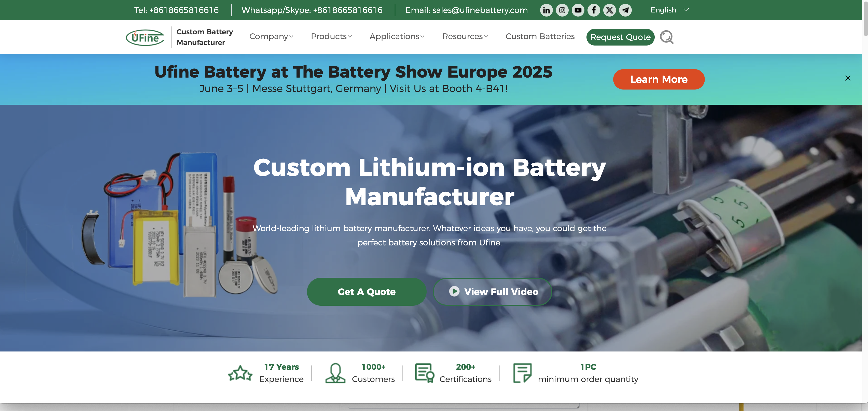Click the 1PC minimum order quantity text
This screenshot has height=411, width=868.
(x=588, y=373)
